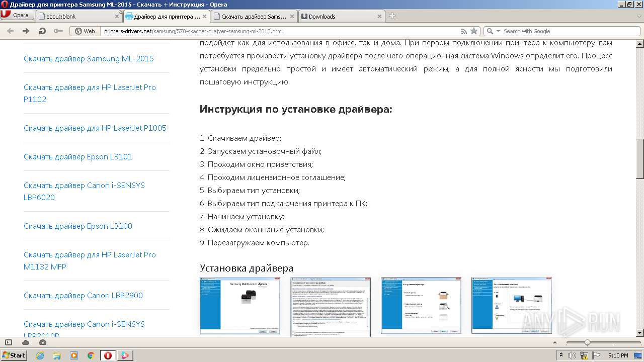
Task: Open 'Скачать драйвер Canon i-SENSYS LBP6020' link
Action: click(84, 192)
